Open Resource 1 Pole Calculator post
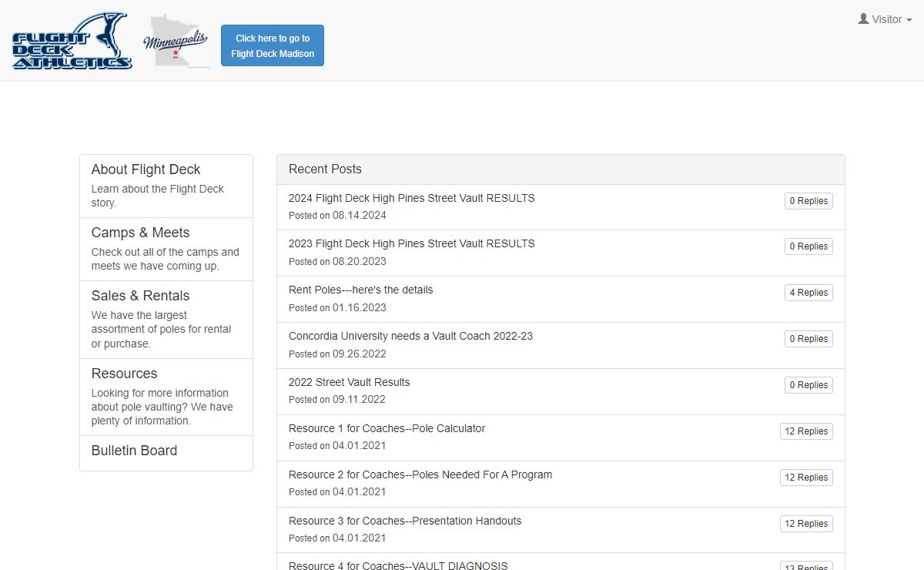This screenshot has width=924, height=570. click(387, 428)
